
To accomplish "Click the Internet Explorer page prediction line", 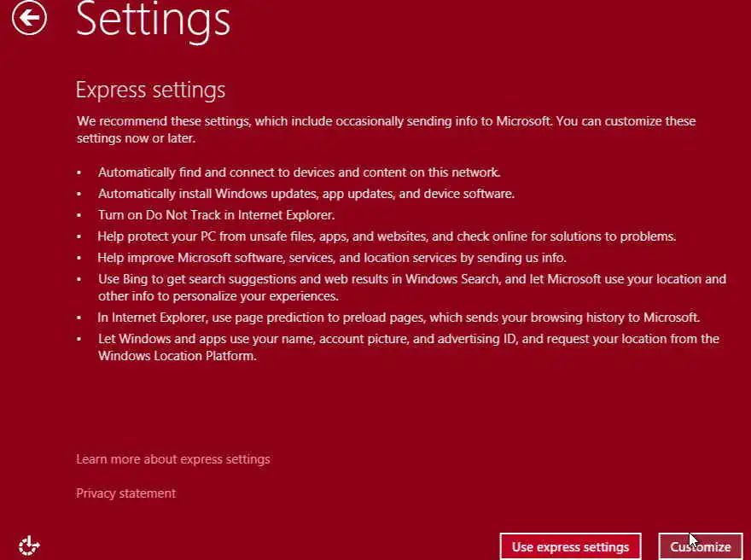I will click(399, 318).
